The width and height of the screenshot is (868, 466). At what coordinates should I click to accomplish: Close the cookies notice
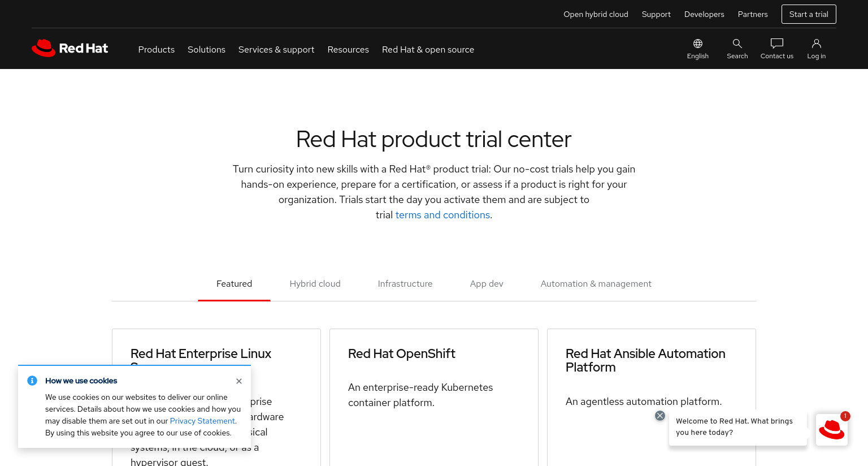239,381
